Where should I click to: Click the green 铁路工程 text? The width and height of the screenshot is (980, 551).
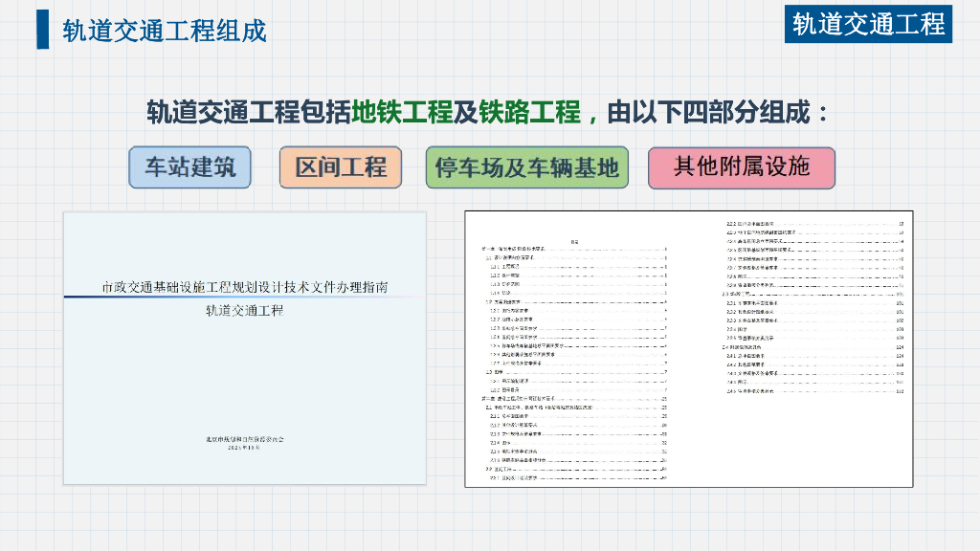click(x=530, y=113)
